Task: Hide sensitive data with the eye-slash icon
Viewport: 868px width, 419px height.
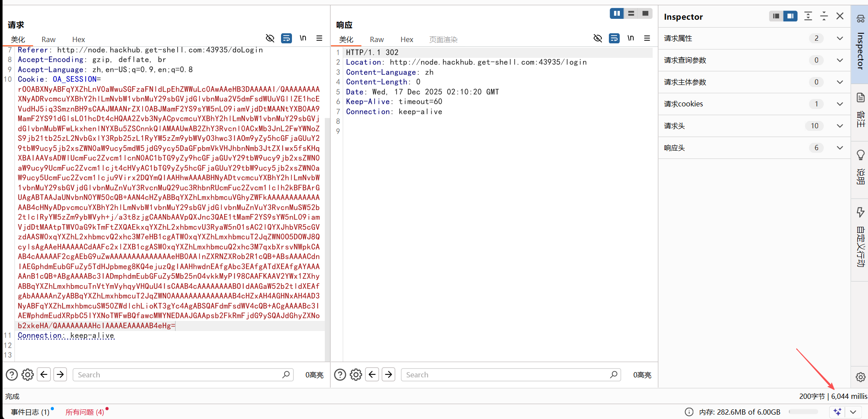Action: click(270, 38)
